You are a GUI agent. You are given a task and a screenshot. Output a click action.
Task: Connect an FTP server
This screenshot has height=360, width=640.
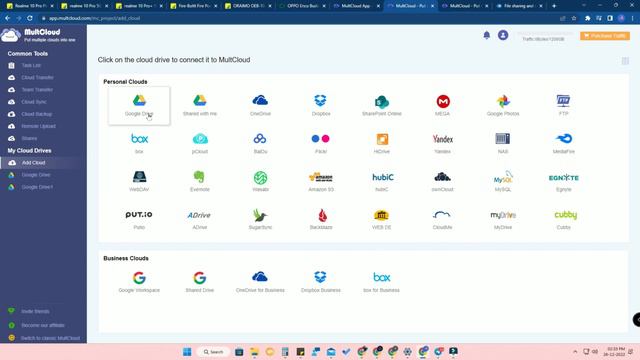click(563, 105)
